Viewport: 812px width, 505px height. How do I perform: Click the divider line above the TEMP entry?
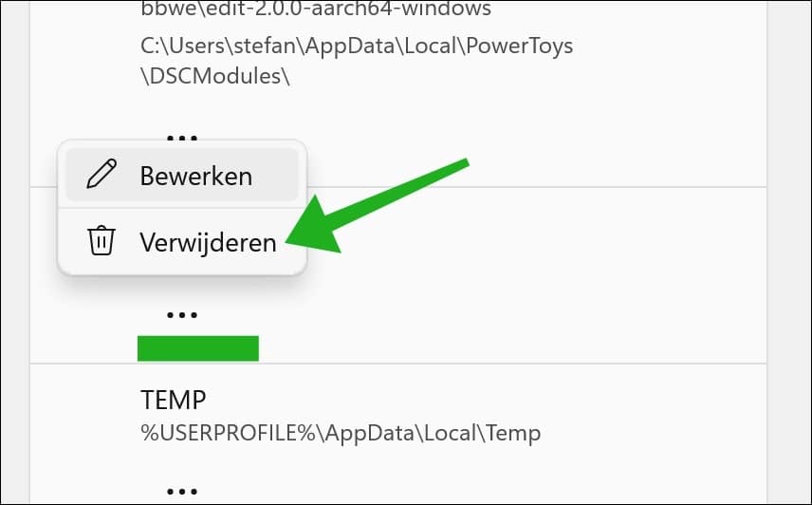(397, 364)
